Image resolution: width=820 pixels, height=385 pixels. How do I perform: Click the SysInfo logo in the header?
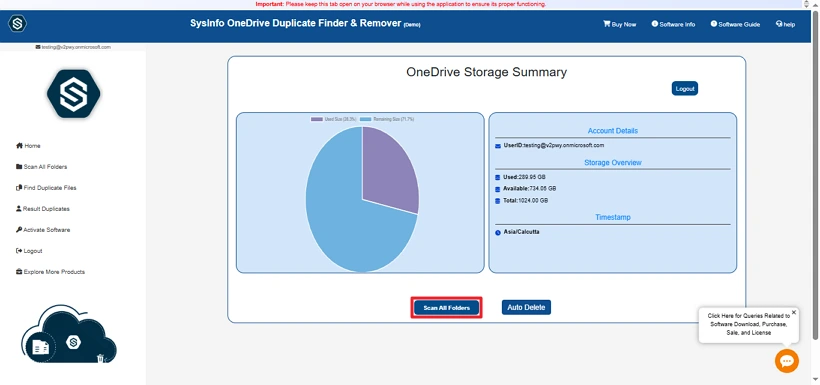click(17, 24)
